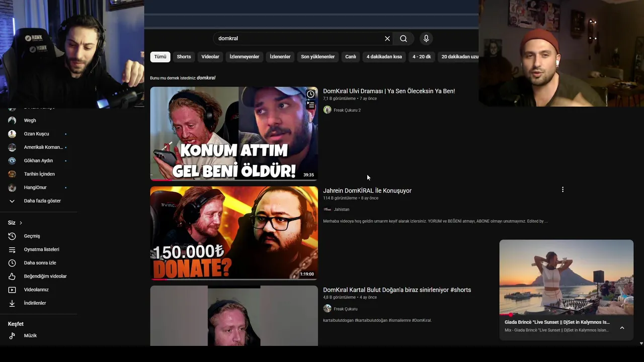Open the Kartal Bulut Doğan shorts thumbnail
Viewport: 644px width, 362px height.
(x=234, y=316)
